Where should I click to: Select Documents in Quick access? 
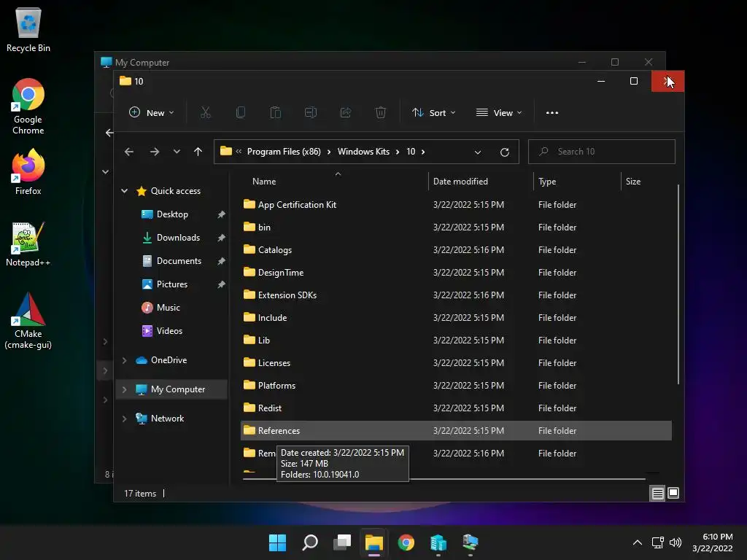(x=179, y=261)
